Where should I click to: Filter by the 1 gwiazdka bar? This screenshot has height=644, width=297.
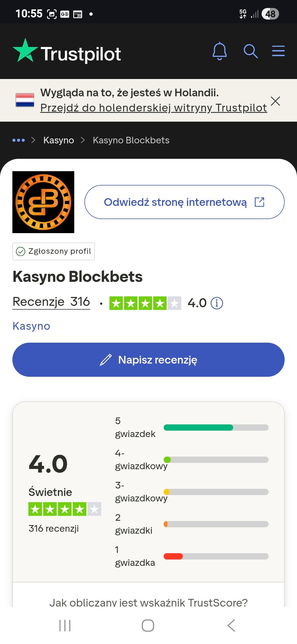216,556
